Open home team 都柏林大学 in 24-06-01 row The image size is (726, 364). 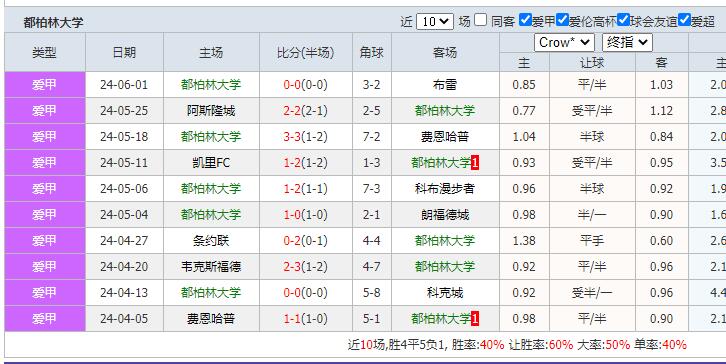coord(211,85)
